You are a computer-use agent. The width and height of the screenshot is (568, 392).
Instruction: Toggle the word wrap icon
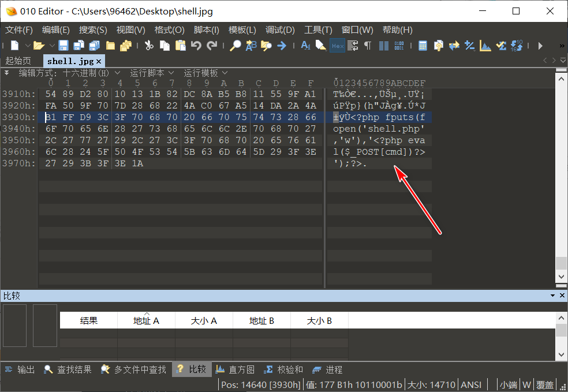pos(353,45)
